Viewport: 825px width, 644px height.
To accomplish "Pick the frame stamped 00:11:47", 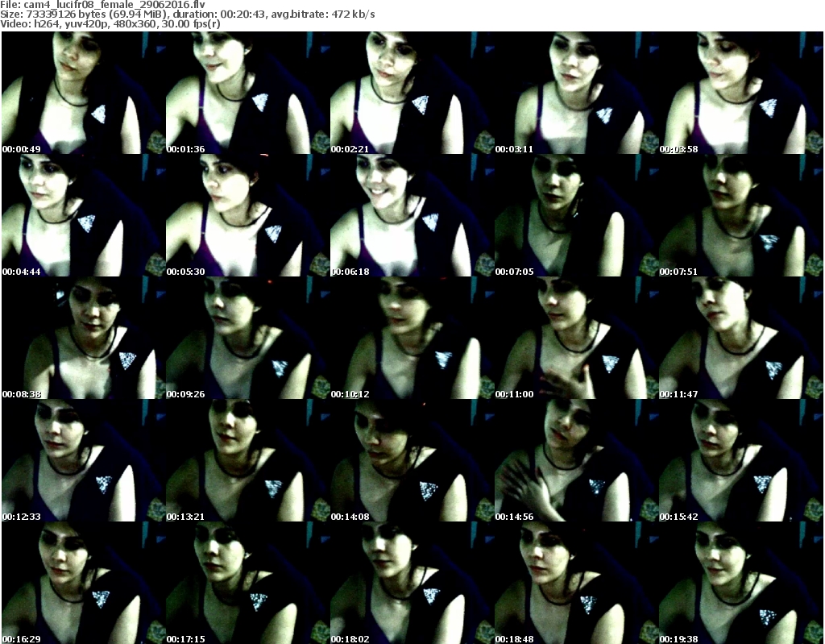I will 740,338.
